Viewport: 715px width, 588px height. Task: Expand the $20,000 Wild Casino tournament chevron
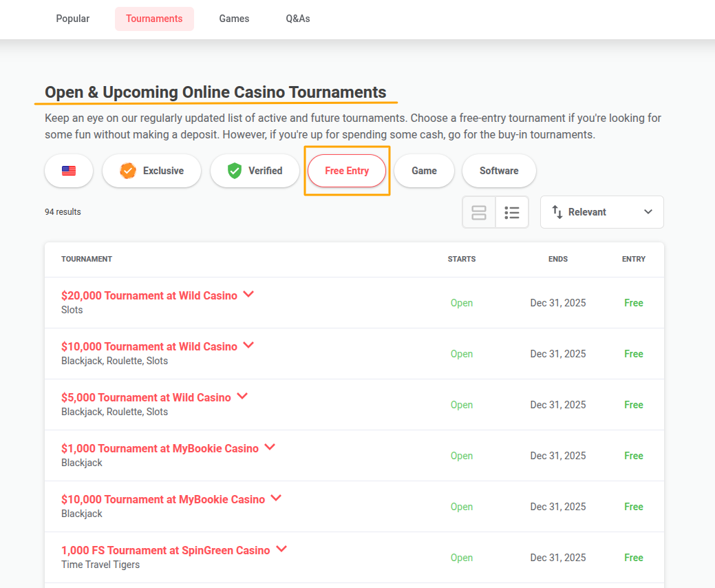click(x=248, y=295)
